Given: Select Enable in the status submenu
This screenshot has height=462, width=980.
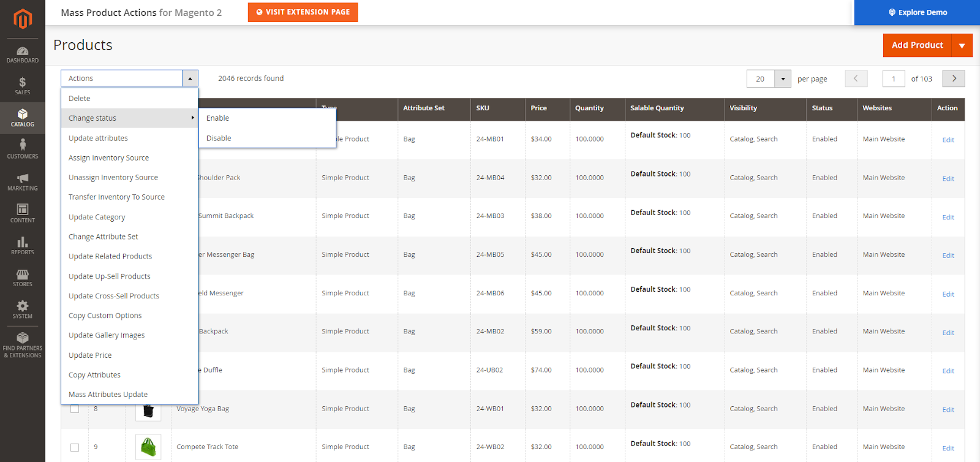Looking at the screenshot, I should click(x=267, y=118).
